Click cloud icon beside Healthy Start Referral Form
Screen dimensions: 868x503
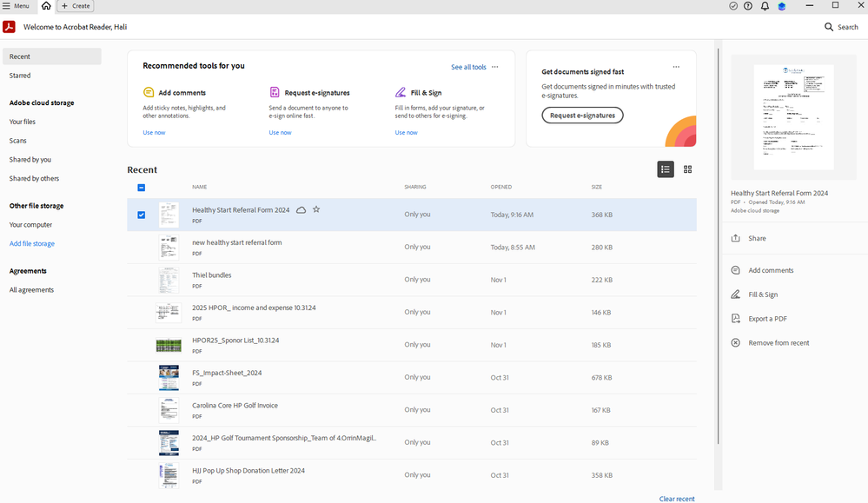point(301,210)
